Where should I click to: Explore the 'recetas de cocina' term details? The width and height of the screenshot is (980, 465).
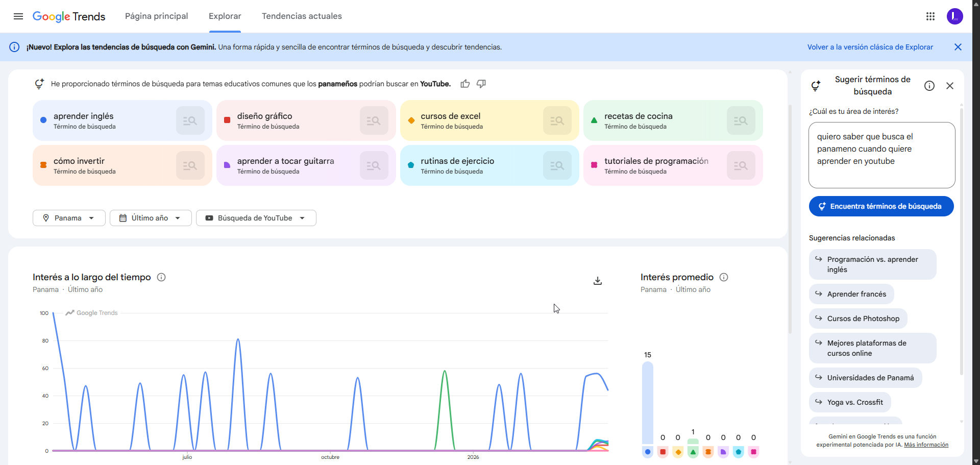coord(741,120)
